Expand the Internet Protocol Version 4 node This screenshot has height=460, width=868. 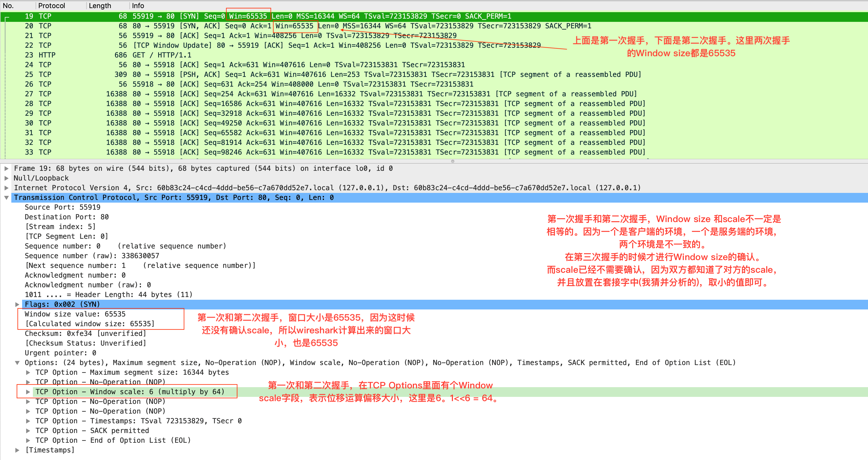point(6,188)
